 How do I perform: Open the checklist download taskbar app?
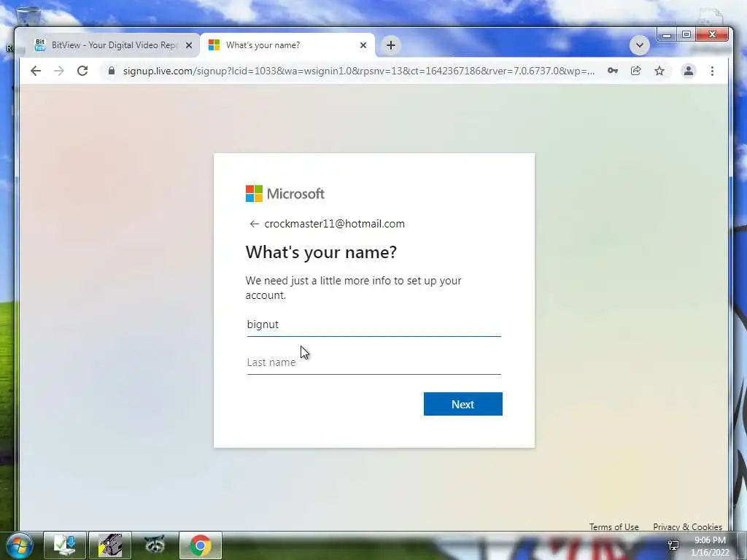(x=65, y=545)
